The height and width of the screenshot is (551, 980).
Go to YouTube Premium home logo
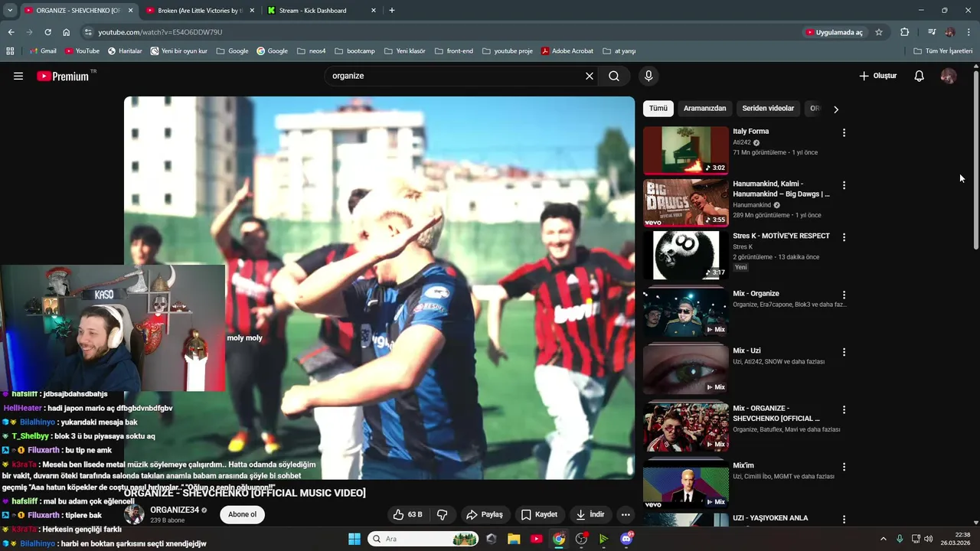[63, 76]
